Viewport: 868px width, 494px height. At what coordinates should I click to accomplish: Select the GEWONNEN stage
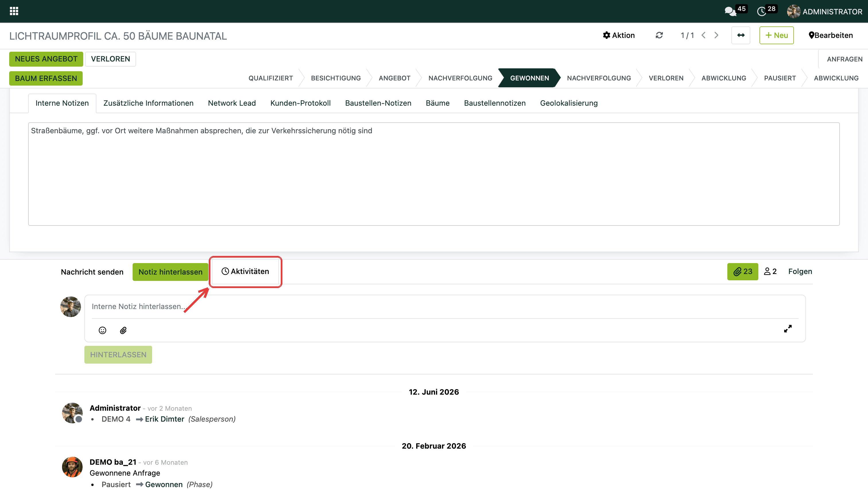(529, 78)
